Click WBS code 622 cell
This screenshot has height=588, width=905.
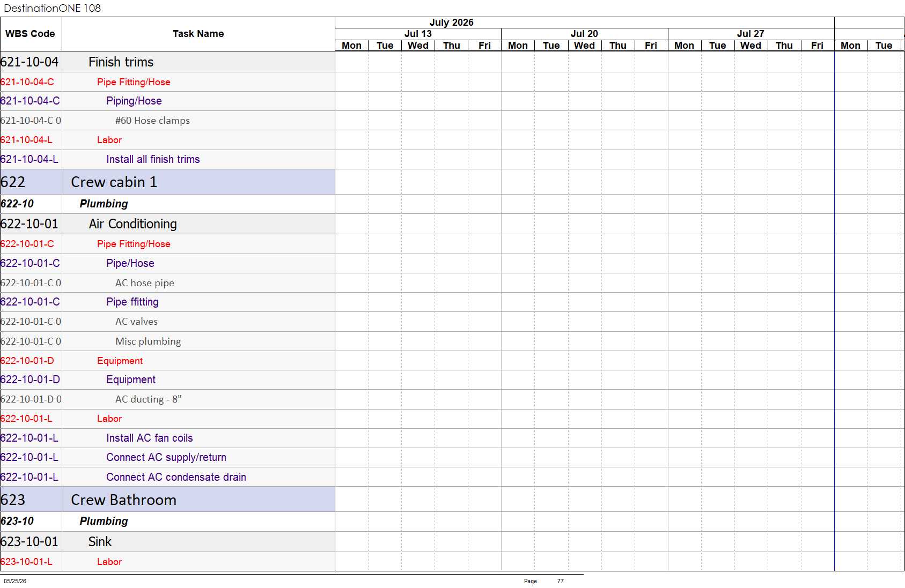coord(31,182)
